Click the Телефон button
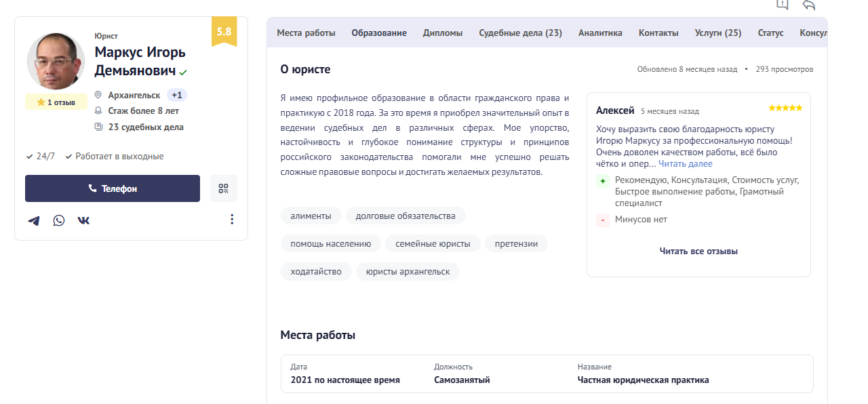Viewport: 868px width, 404px height. click(113, 188)
